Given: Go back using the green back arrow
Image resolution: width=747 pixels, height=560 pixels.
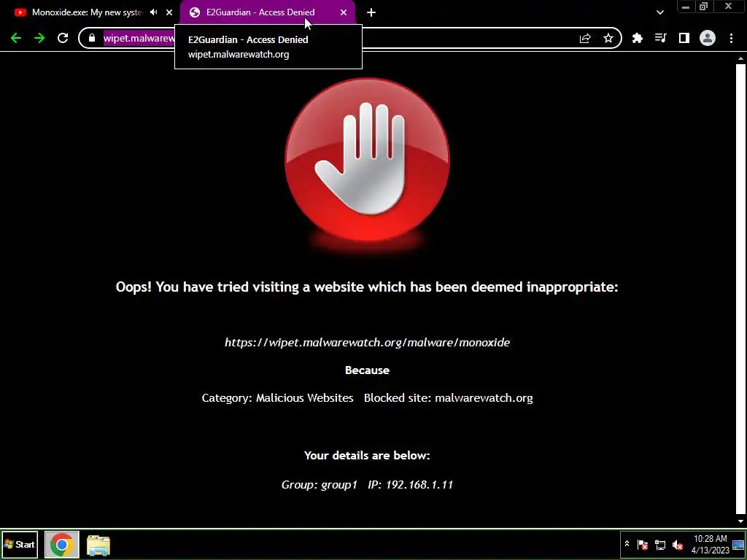Looking at the screenshot, I should pyautogui.click(x=16, y=38).
